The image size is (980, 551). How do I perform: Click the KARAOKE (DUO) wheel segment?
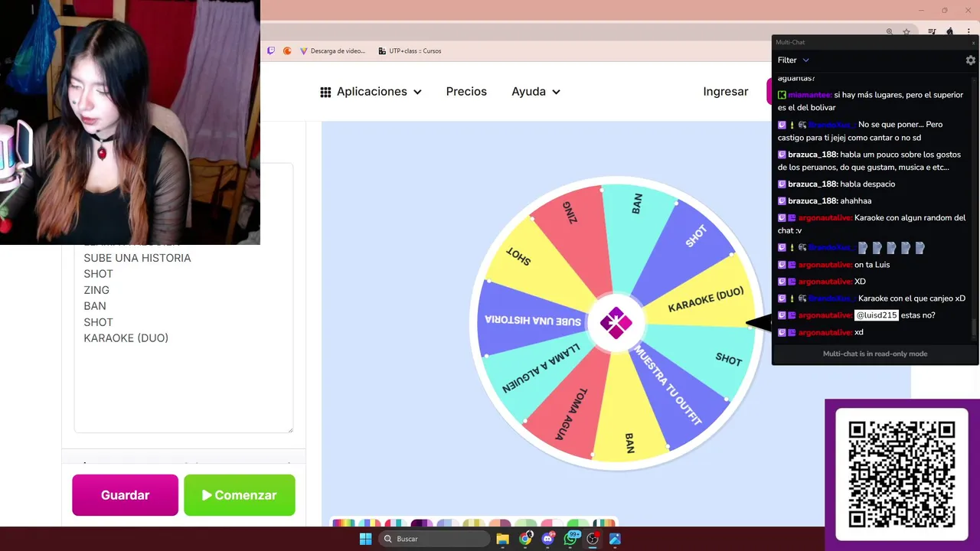(x=704, y=300)
